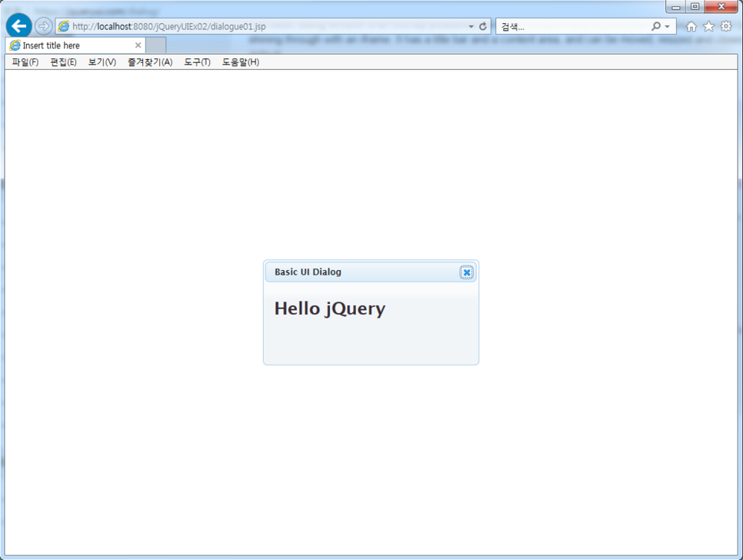Click the 'Basic UI Dialog' title bar

(x=371, y=272)
